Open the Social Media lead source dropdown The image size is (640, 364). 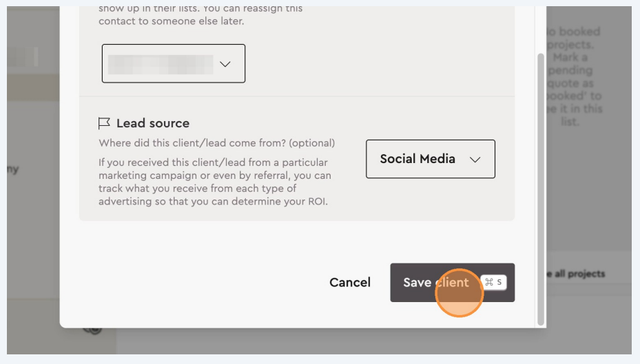(430, 159)
